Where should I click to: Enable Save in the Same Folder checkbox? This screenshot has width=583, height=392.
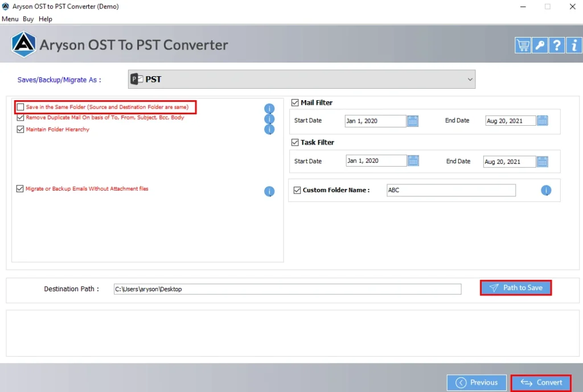(x=20, y=107)
